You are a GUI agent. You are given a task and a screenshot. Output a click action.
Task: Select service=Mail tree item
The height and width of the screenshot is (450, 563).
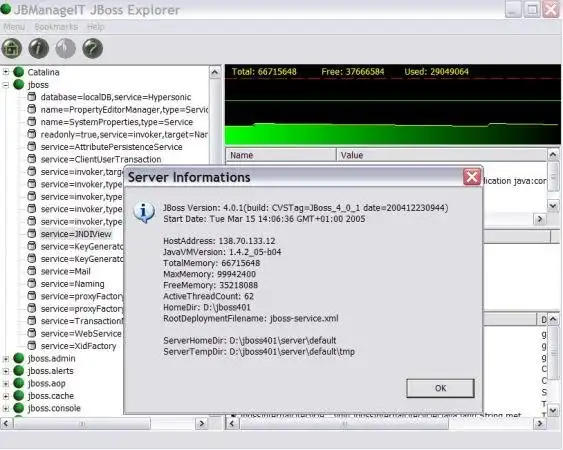coord(65,272)
